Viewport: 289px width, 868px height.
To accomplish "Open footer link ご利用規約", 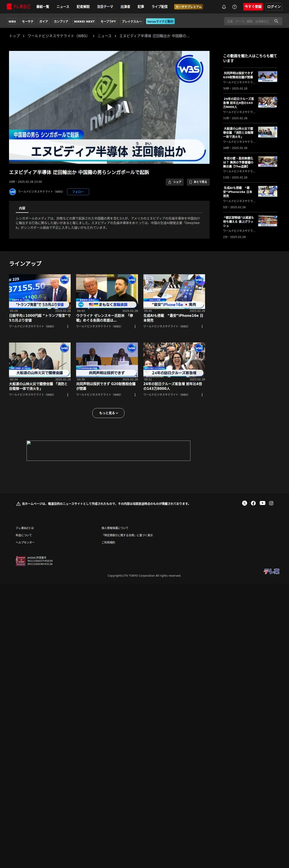I will click(x=108, y=543).
